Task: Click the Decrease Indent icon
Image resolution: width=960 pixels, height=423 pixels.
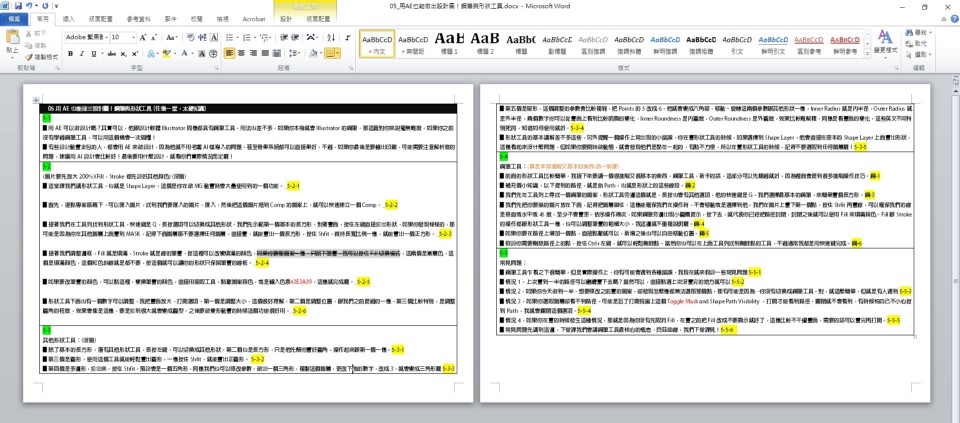Action: [283, 37]
